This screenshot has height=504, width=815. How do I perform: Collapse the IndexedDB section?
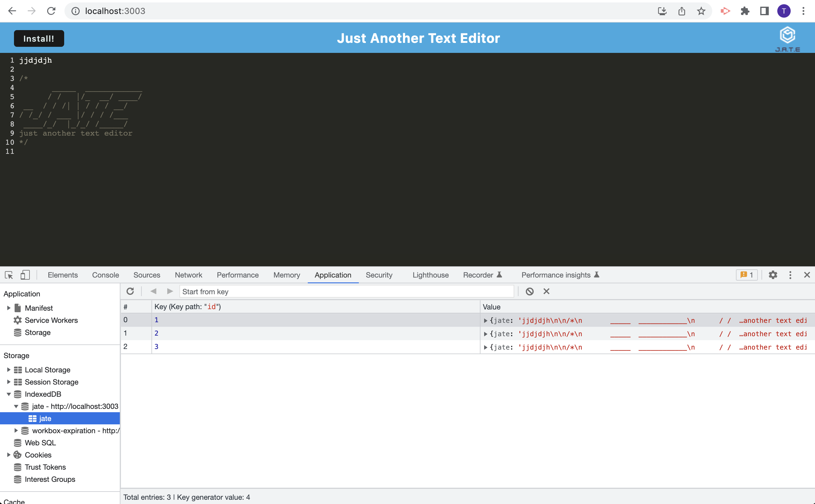pyautogui.click(x=8, y=394)
